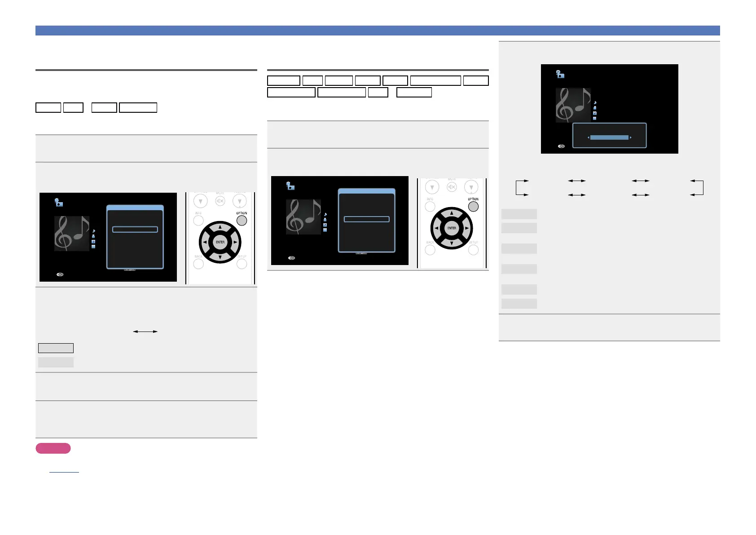The width and height of the screenshot is (756, 535).
Task: Click ENTER button on the middle-column remote diagram
Action: pos(452,228)
